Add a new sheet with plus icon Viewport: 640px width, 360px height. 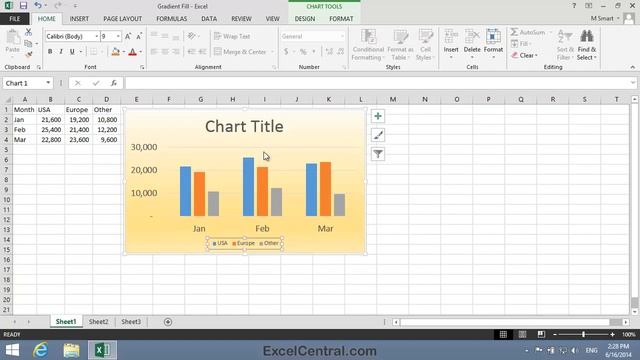pyautogui.click(x=168, y=322)
